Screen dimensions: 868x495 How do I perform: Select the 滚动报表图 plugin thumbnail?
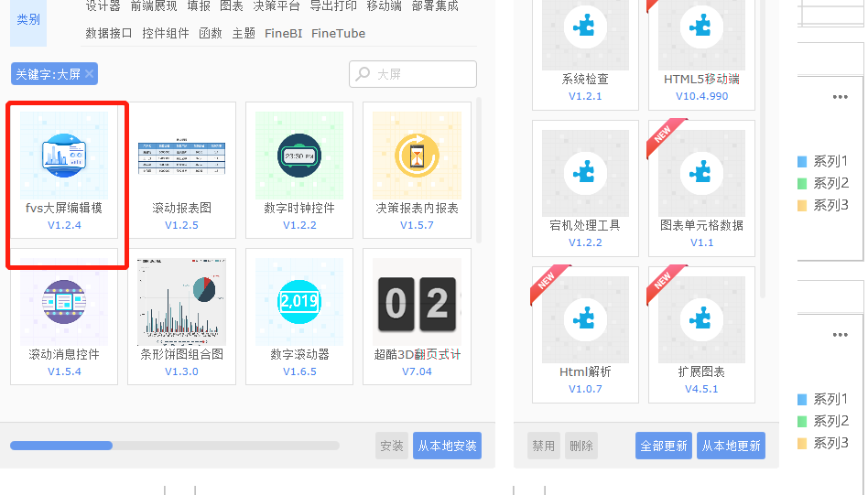coord(181,156)
